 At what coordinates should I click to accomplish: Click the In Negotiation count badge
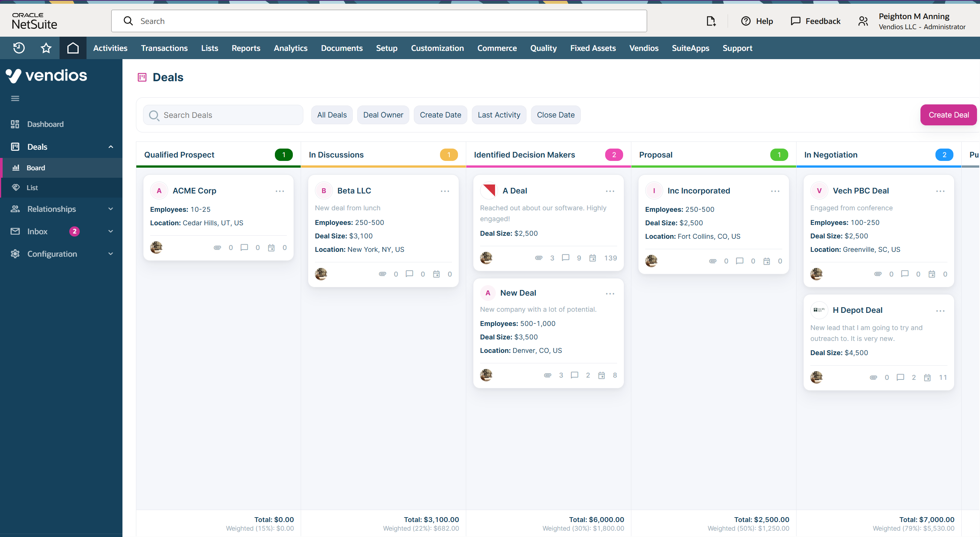pyautogui.click(x=944, y=155)
